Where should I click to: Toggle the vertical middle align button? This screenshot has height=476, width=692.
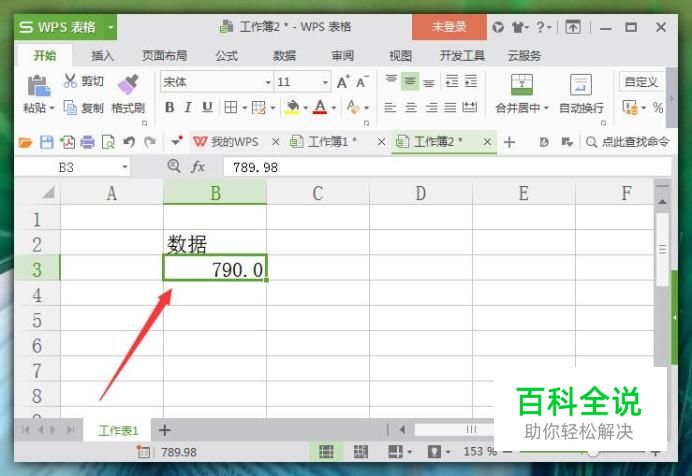(410, 81)
